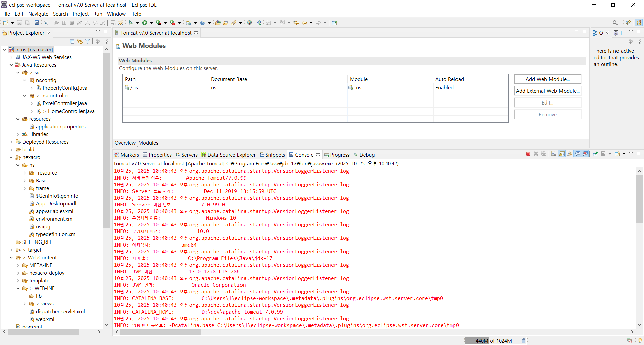Toggle Scroll Lock in Console toolbar
This screenshot has width=644, height=345.
[x=562, y=154]
